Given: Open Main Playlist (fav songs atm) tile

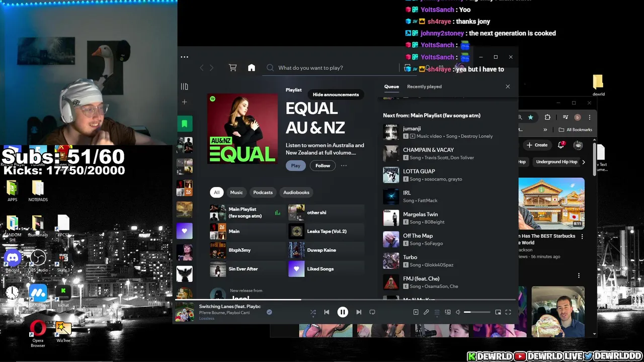Looking at the screenshot, I should (247, 213).
